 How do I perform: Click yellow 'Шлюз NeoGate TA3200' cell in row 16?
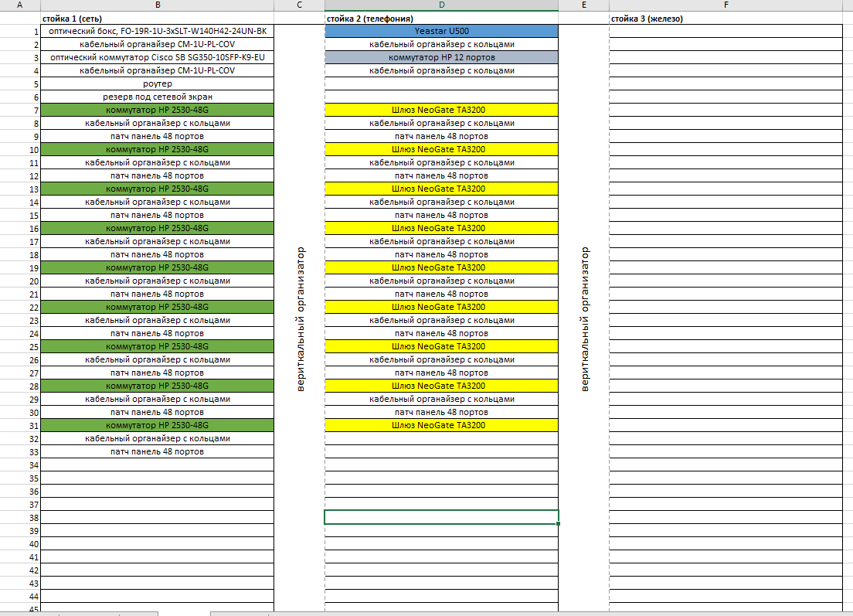[x=441, y=228]
